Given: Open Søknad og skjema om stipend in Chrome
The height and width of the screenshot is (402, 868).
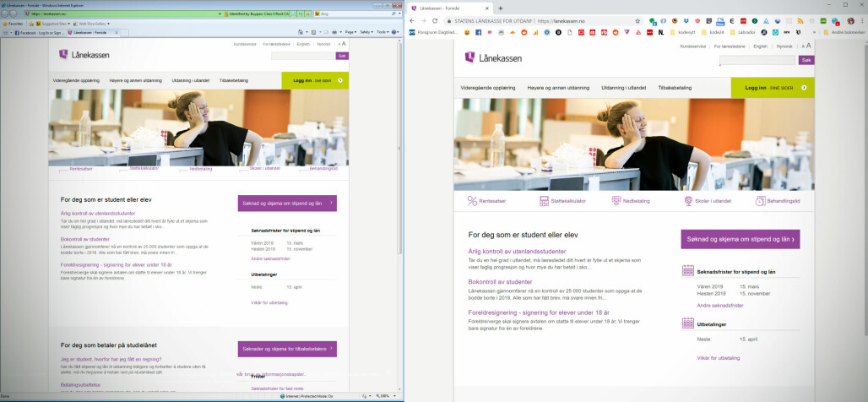Looking at the screenshot, I should tap(741, 239).
